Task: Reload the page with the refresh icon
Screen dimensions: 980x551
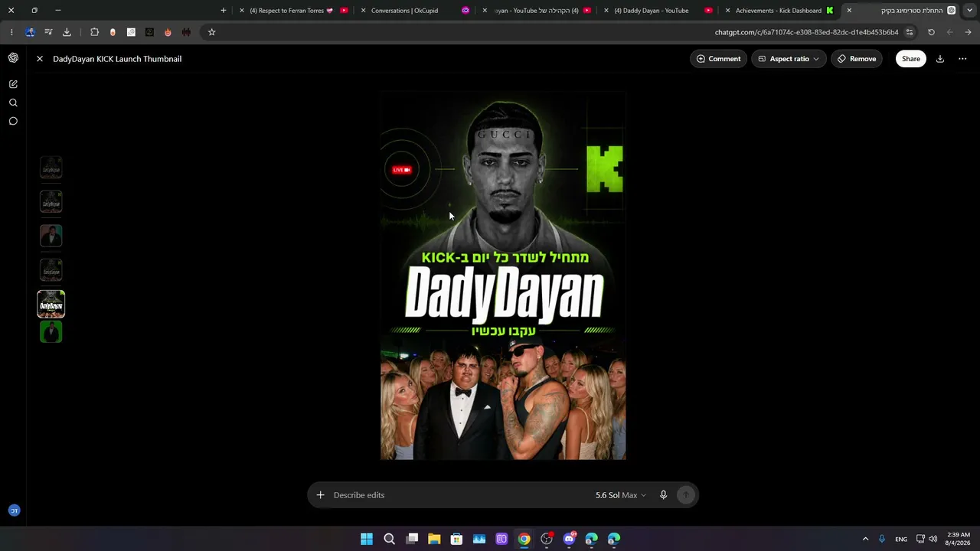Action: tap(931, 32)
